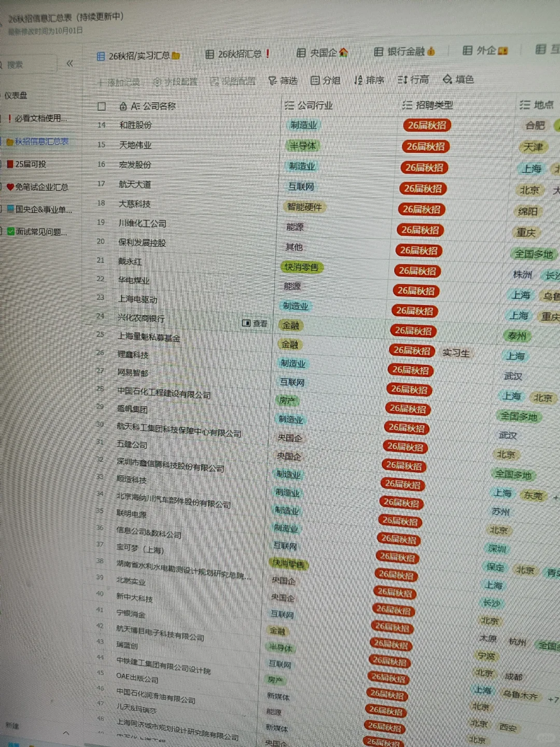Open the 填色 fill color tool
Viewport: 560px width, 747px height.
[x=458, y=79]
